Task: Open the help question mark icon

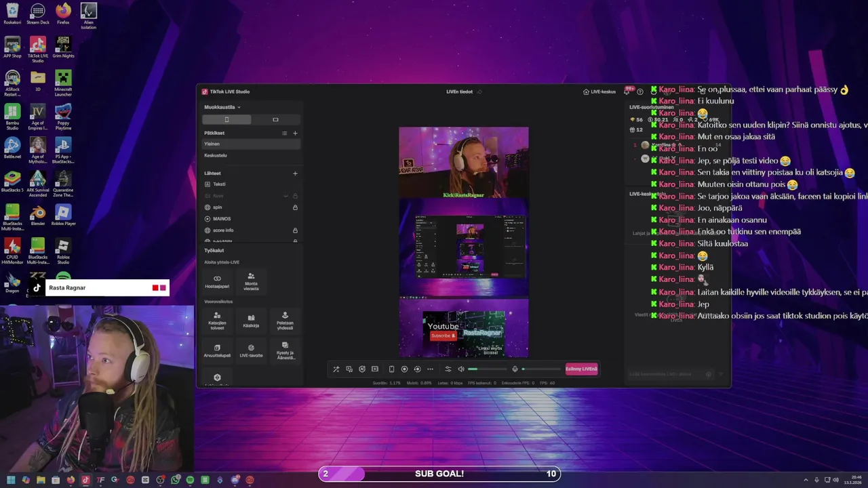Action: [640, 91]
